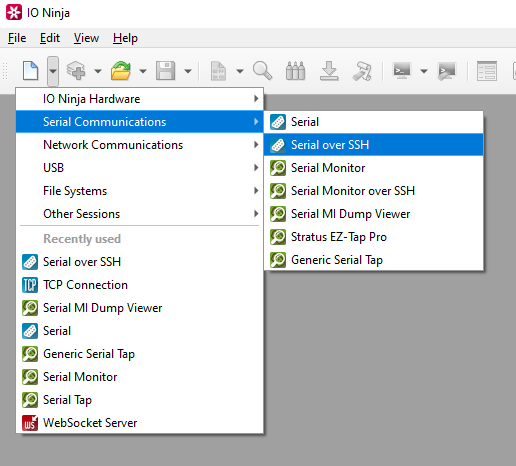516x466 pixels.
Task: Click the terminal monitor icon
Action: click(x=402, y=71)
